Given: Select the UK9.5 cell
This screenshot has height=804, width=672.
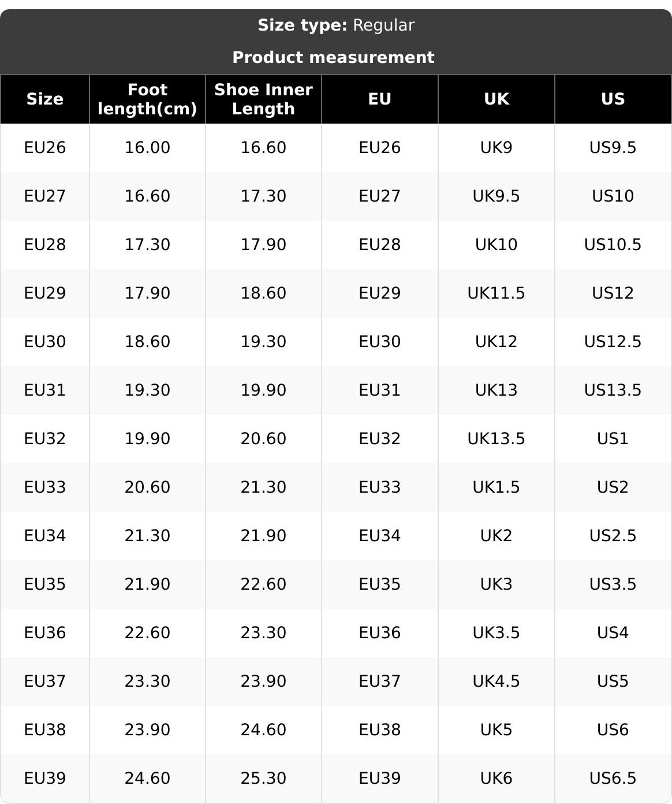Looking at the screenshot, I should tap(496, 196).
